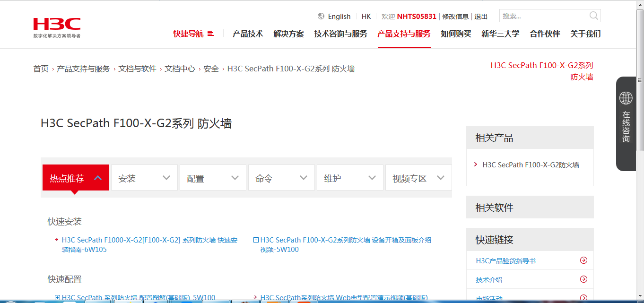This screenshot has height=303, width=644.
Task: Click username NHTS05831
Action: pyautogui.click(x=417, y=16)
